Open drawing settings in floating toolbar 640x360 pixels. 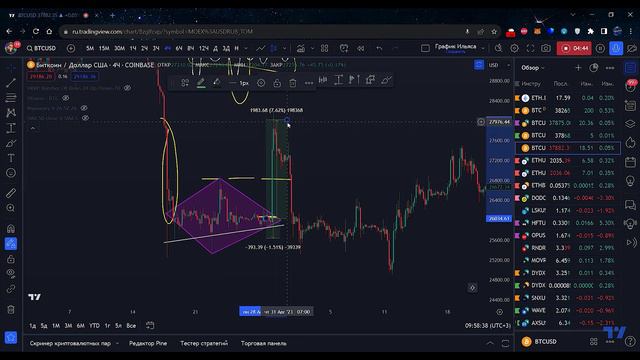click(x=261, y=83)
